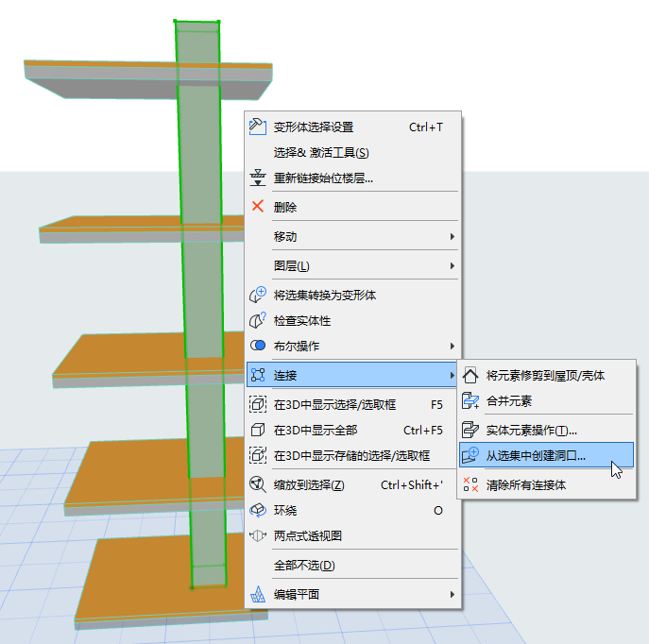Choose 选择& 激活工具(S) menu entry
This screenshot has height=644, width=649.
pos(352,152)
